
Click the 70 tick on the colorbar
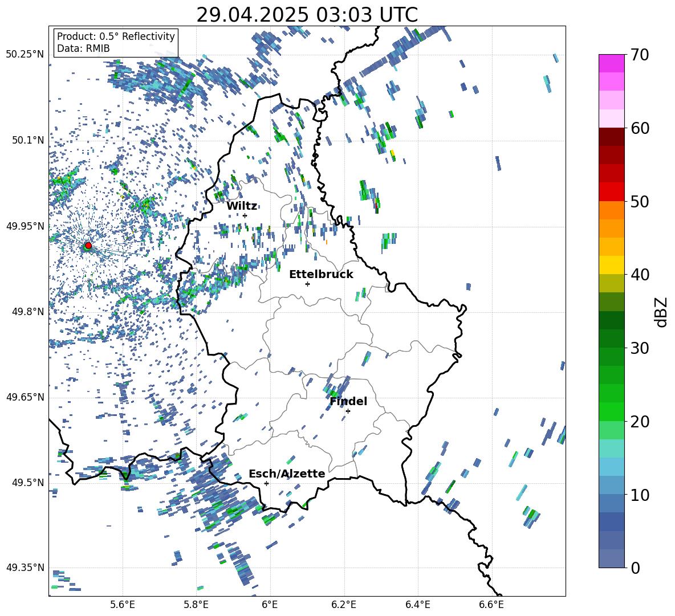[x=639, y=55]
